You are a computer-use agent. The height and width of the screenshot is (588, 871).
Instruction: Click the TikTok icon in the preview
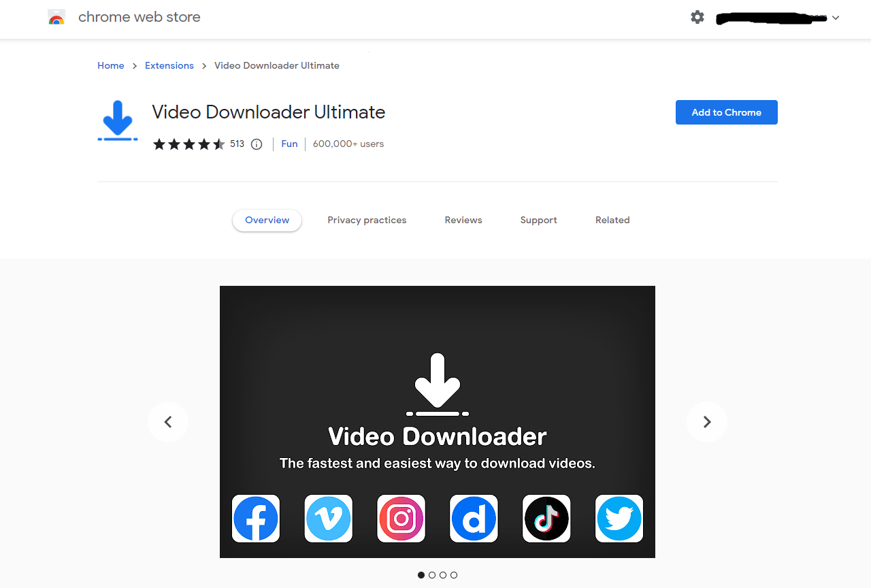coord(546,519)
